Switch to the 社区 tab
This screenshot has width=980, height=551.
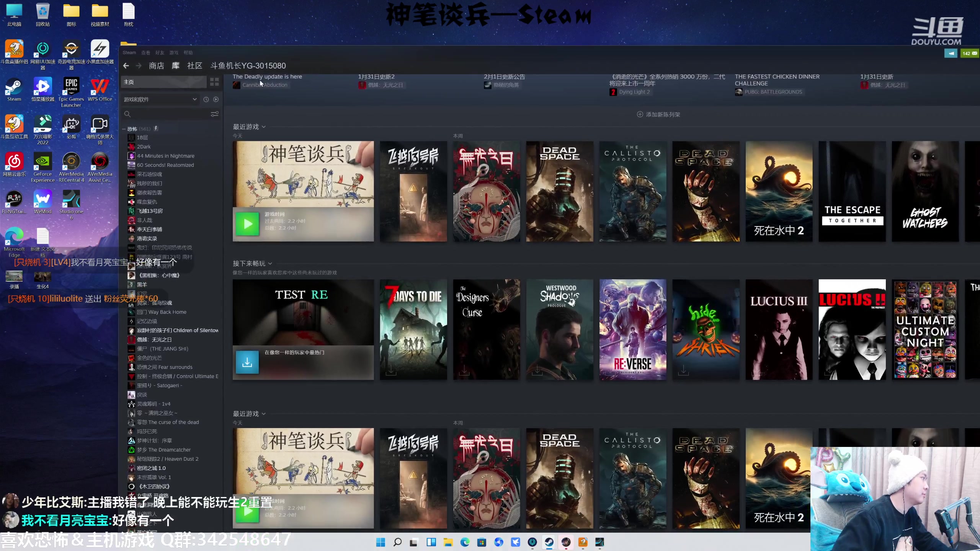pos(194,65)
